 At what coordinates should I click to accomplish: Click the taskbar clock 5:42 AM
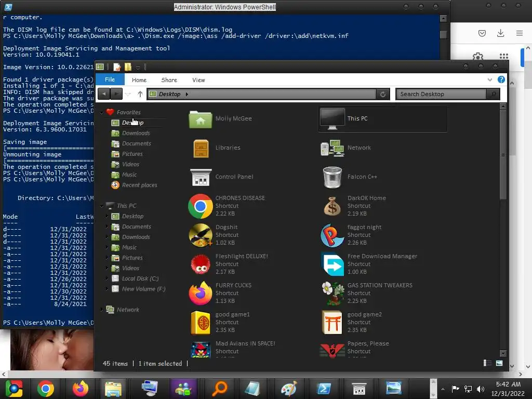pyautogui.click(x=508, y=384)
